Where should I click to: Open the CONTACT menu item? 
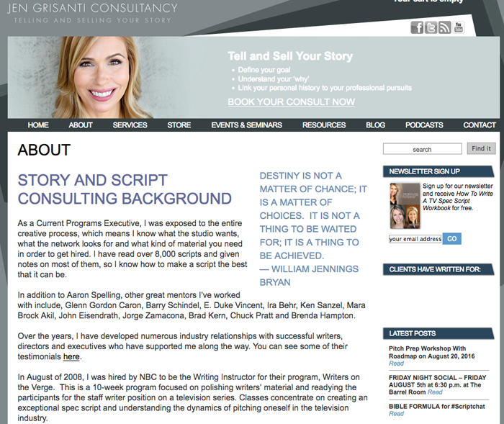pos(480,125)
